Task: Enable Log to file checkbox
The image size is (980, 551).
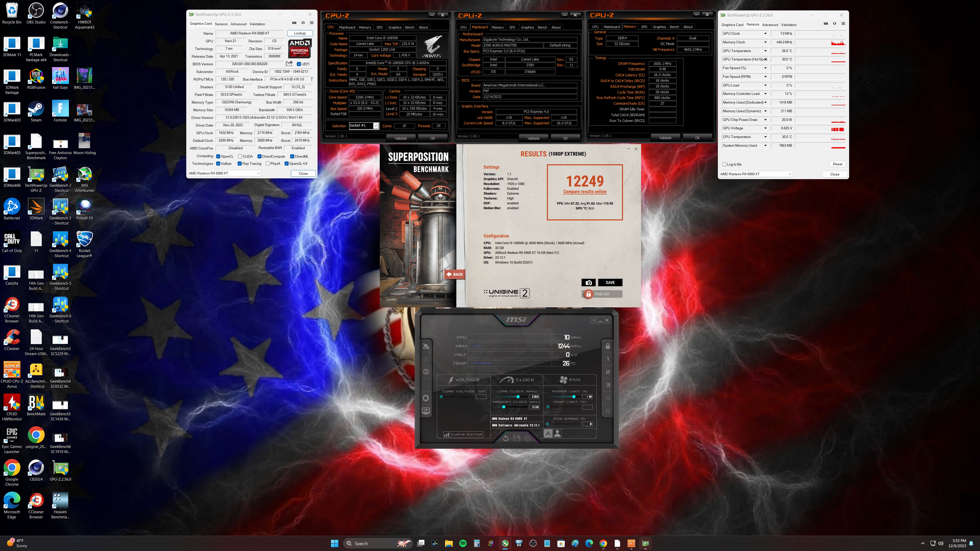Action: click(x=724, y=164)
